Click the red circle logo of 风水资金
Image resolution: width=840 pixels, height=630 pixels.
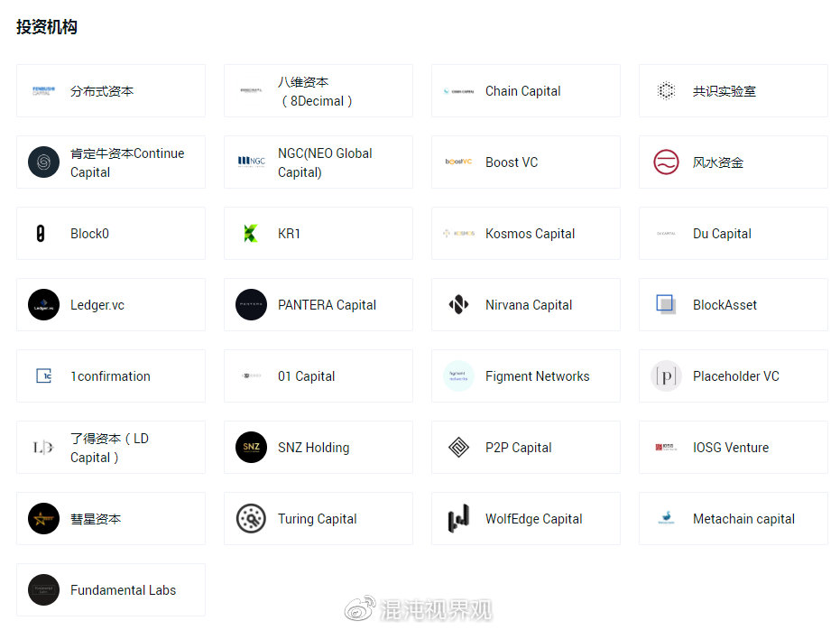click(x=666, y=162)
